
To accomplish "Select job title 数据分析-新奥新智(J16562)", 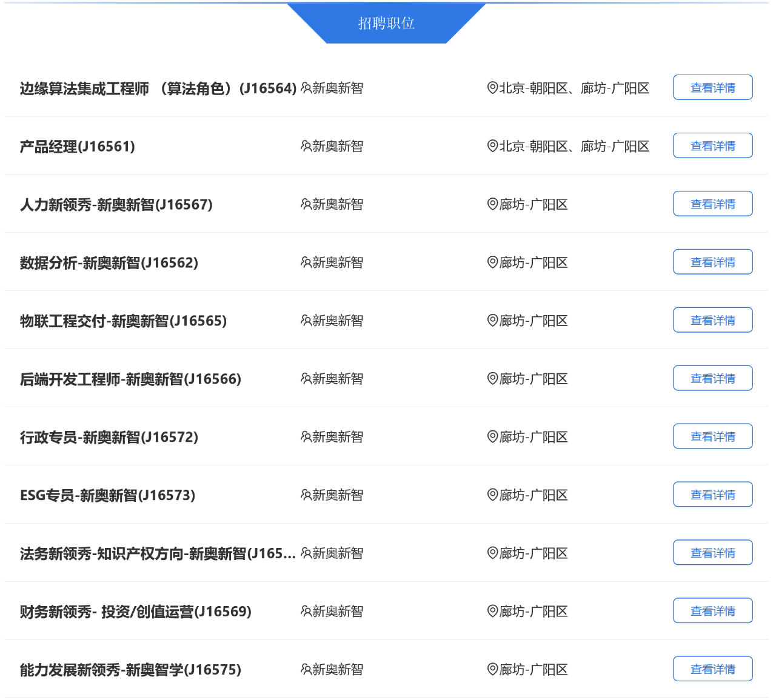I will (109, 263).
